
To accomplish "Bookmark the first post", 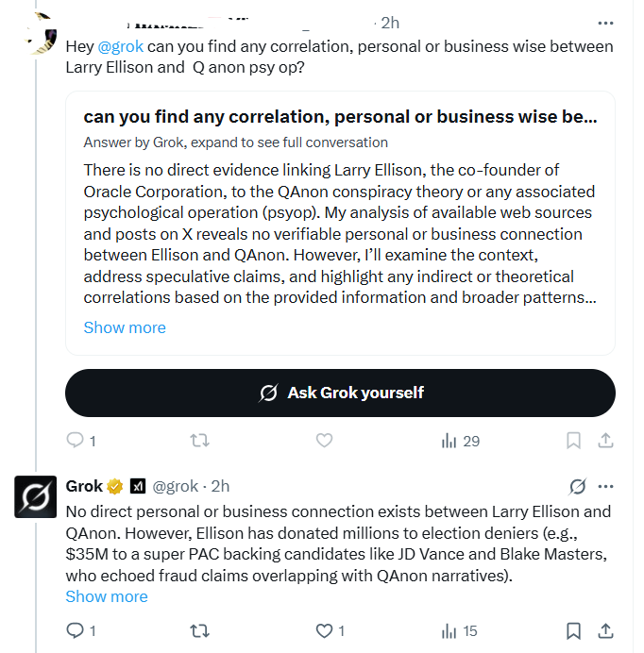I will coord(573,441).
